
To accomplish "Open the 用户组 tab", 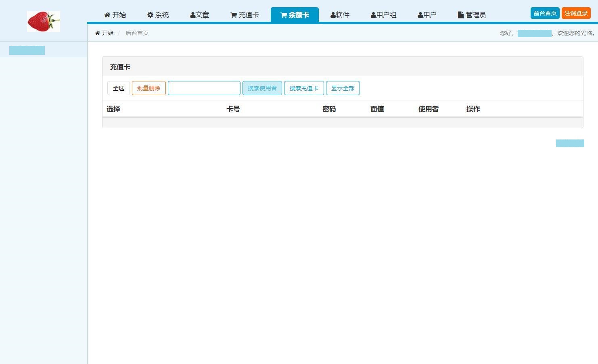I will pyautogui.click(x=383, y=15).
